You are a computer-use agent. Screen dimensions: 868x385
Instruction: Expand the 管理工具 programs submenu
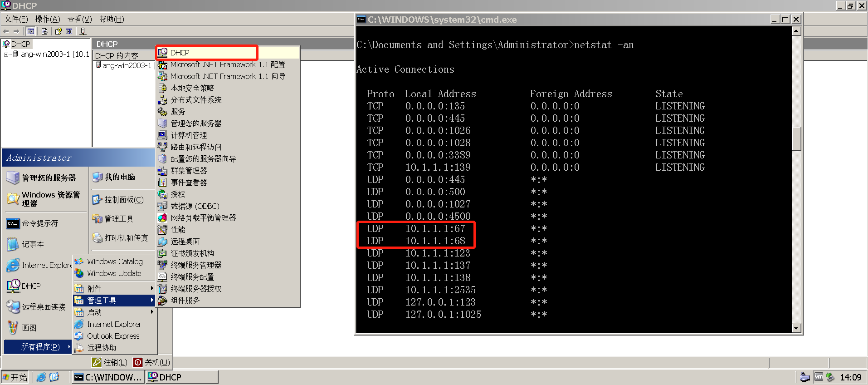115,301
